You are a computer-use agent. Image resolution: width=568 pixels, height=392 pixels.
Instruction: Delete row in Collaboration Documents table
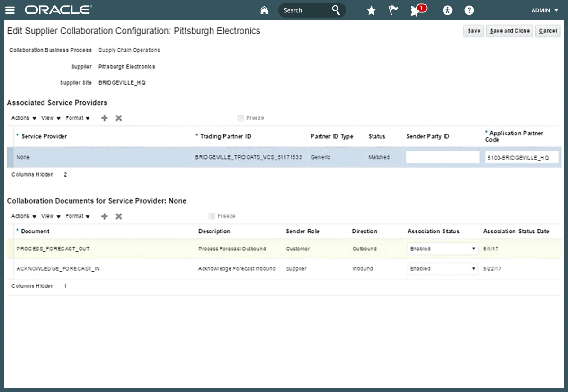119,216
